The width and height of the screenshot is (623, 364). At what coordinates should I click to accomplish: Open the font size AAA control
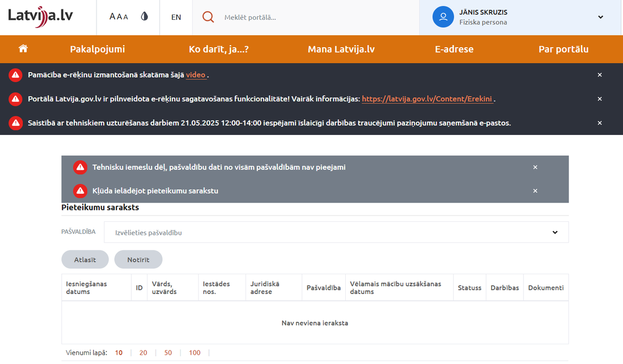pyautogui.click(x=119, y=17)
